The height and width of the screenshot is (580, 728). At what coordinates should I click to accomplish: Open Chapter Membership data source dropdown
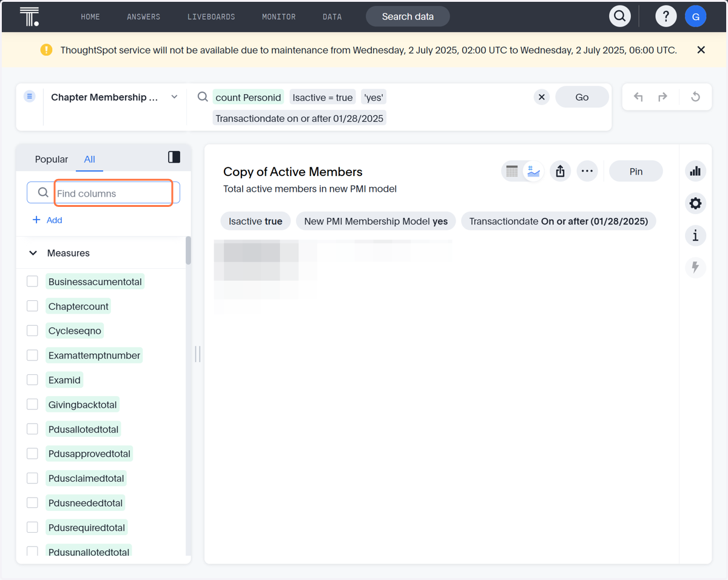click(114, 97)
